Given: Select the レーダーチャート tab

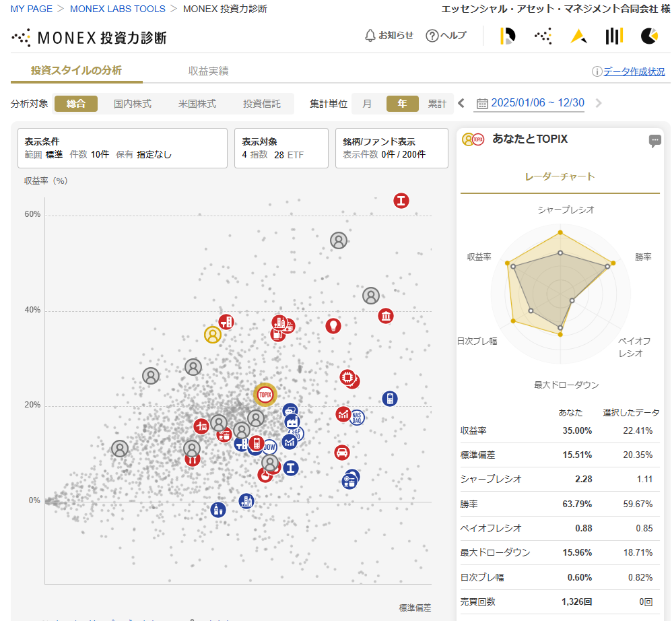Looking at the screenshot, I should click(x=560, y=176).
